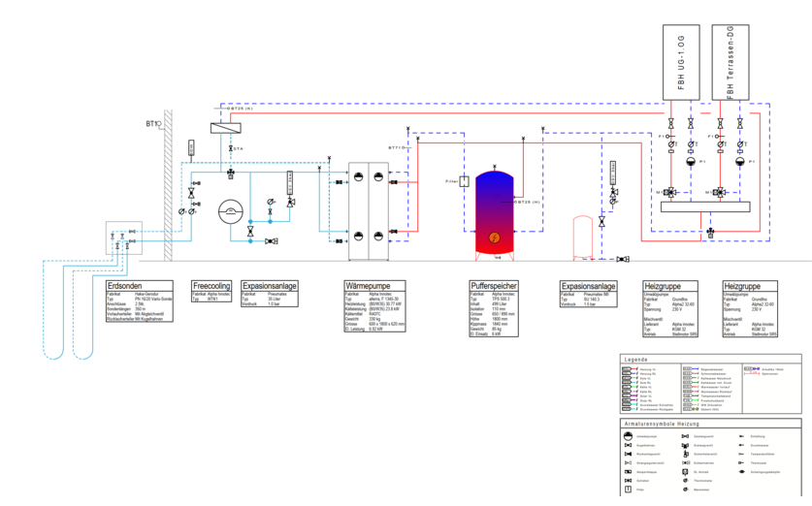Select the Kälte VL green line sample
The width and height of the screenshot is (812, 506).
(633, 387)
